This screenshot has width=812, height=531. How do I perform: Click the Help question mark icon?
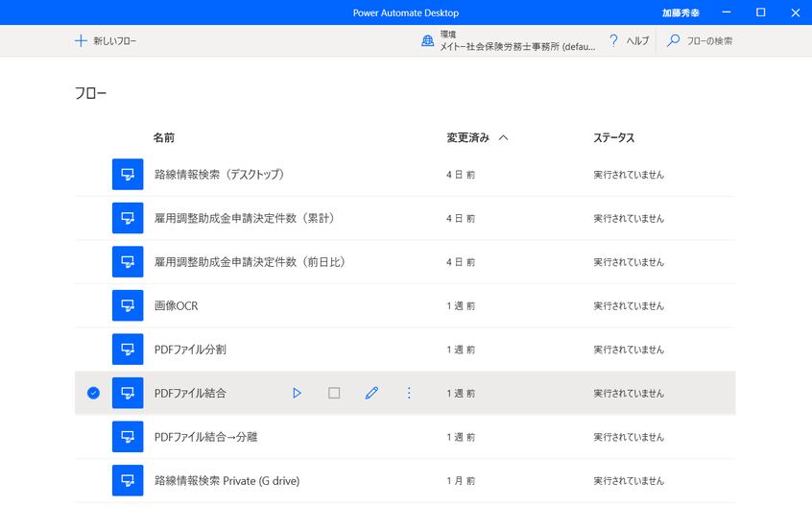tap(613, 40)
